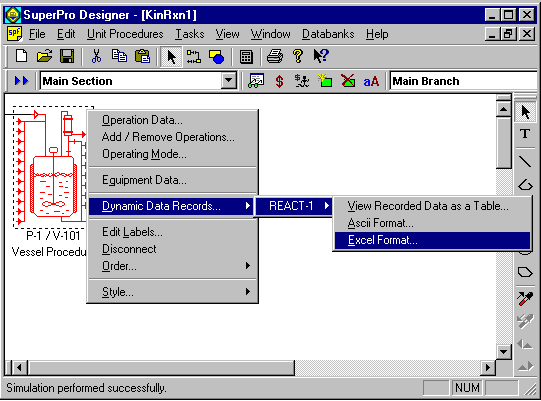This screenshot has width=541, height=401.
Task: Open the labor cost running-man icon
Action: click(302, 81)
